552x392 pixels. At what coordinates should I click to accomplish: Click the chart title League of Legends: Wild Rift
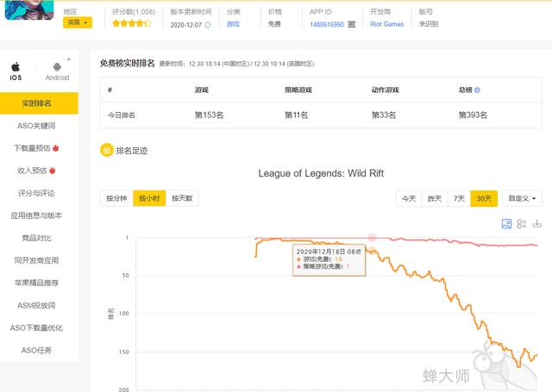click(321, 173)
